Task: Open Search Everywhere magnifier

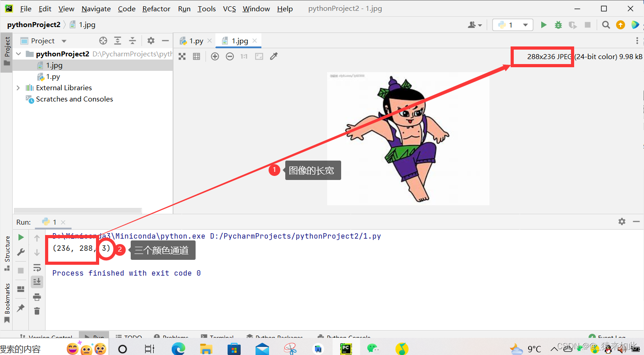Action: (x=606, y=25)
